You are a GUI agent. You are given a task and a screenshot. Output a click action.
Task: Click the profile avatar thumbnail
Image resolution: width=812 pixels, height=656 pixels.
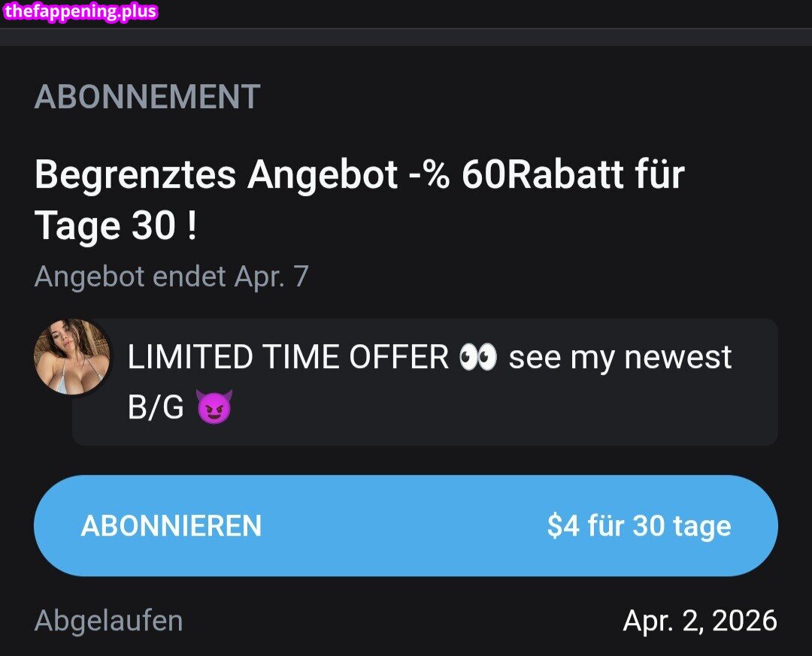(x=72, y=357)
